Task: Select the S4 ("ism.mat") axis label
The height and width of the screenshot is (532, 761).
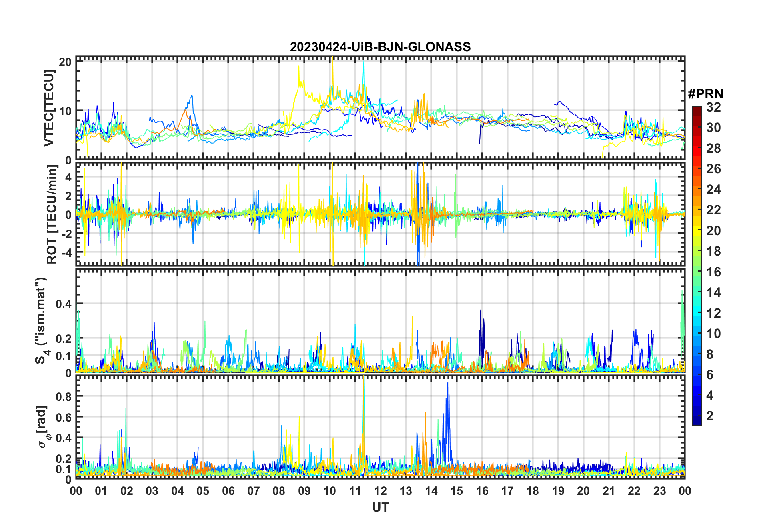Action: tap(41, 321)
